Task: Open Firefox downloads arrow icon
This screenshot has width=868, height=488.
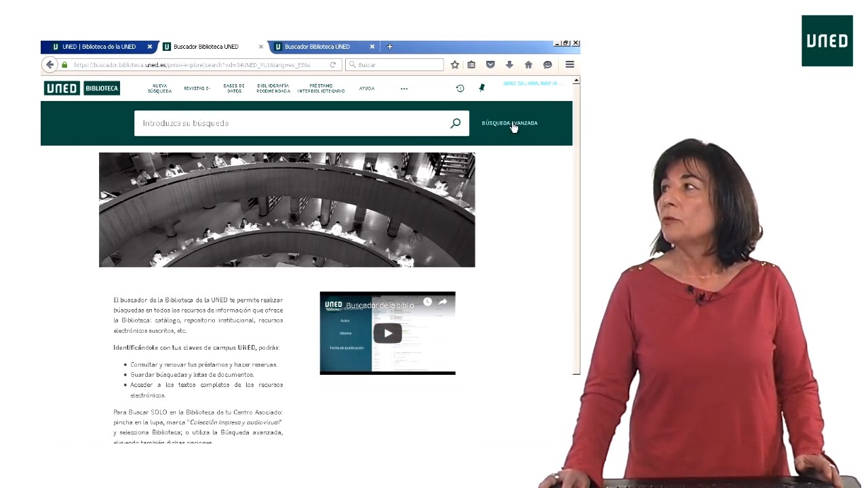Action: tap(509, 65)
